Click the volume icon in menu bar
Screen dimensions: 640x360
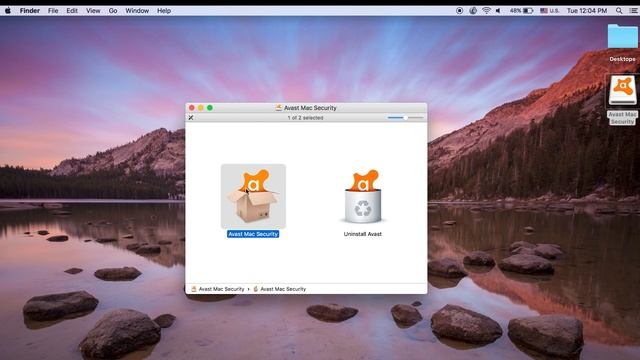(x=498, y=11)
